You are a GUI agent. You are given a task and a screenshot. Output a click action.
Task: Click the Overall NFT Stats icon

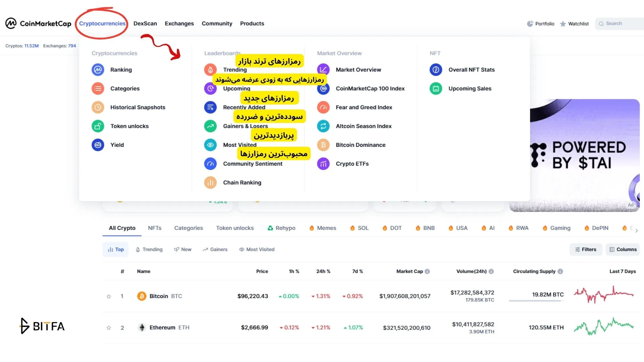pyautogui.click(x=436, y=70)
